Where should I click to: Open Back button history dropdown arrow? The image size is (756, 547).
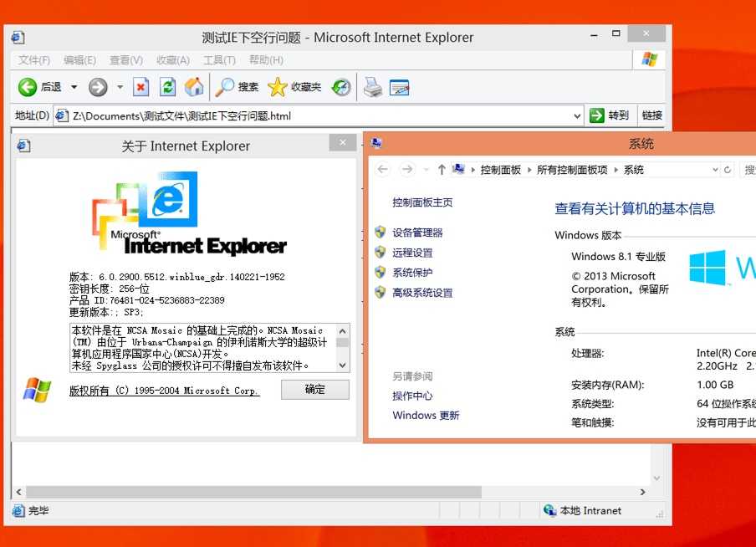coord(74,87)
